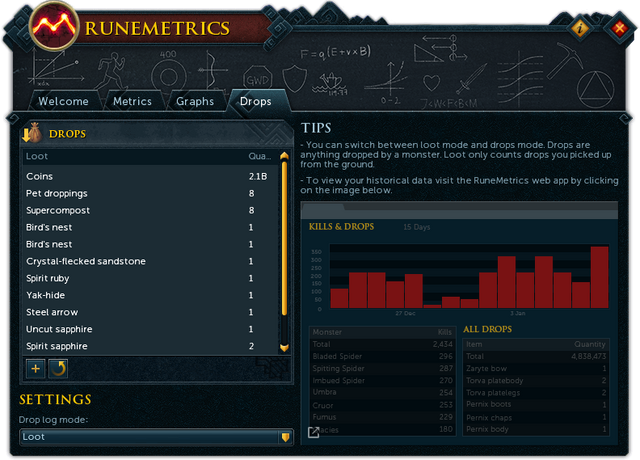Click the Monster Total kills row
The image size is (640, 460).
click(x=382, y=344)
